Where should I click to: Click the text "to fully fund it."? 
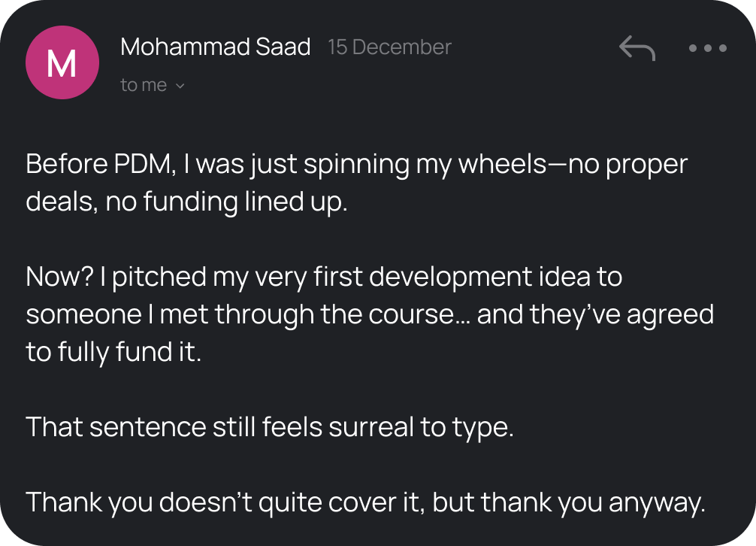pos(113,352)
